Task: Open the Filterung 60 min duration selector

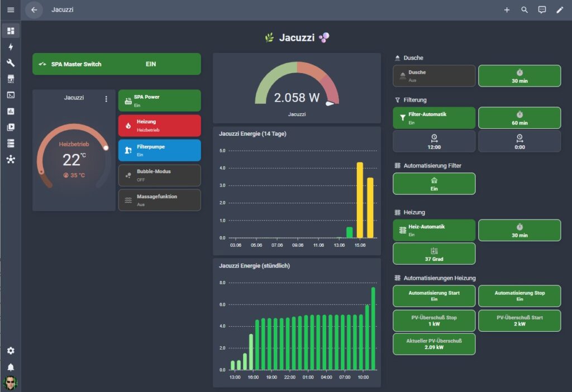Action: 519,118
